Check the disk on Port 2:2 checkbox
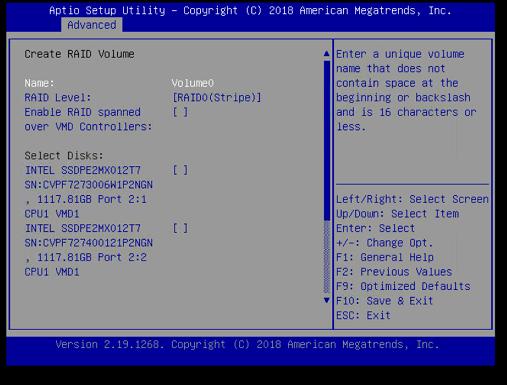This screenshot has width=507, height=385. tap(180, 228)
